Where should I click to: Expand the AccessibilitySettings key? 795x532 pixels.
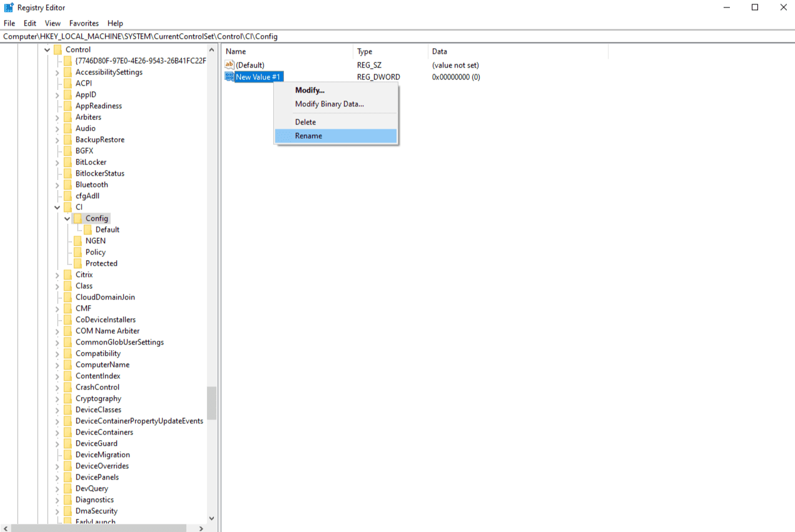[x=57, y=72]
